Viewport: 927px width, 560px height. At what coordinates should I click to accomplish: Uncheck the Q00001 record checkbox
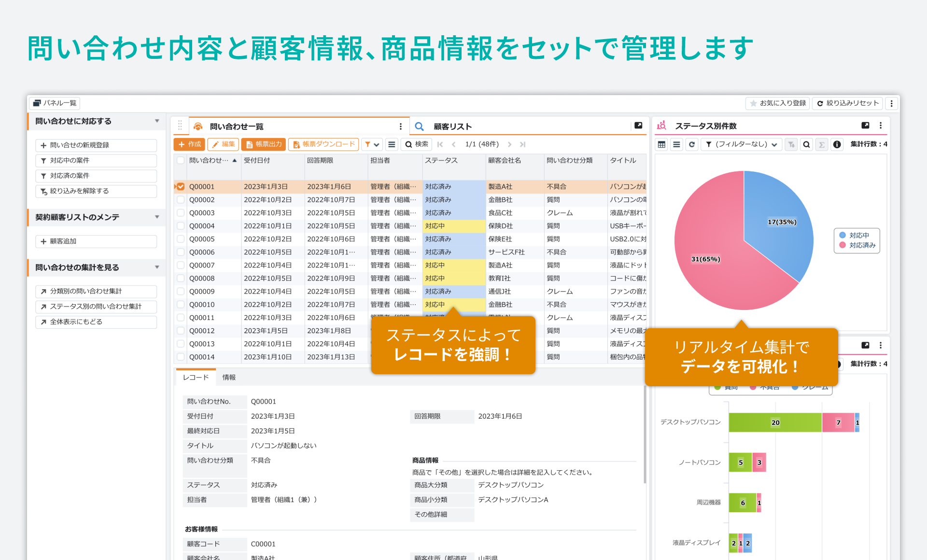(x=180, y=186)
